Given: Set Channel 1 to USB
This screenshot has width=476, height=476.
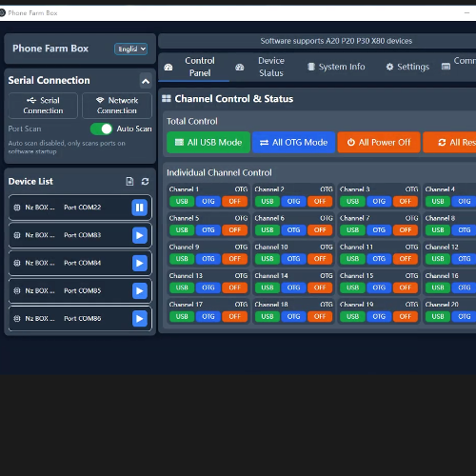Looking at the screenshot, I should click(x=182, y=202).
